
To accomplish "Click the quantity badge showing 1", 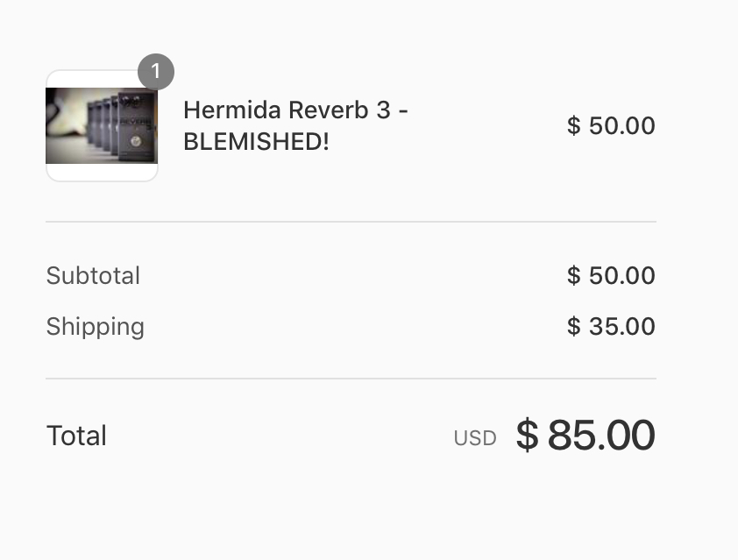I will click(156, 72).
